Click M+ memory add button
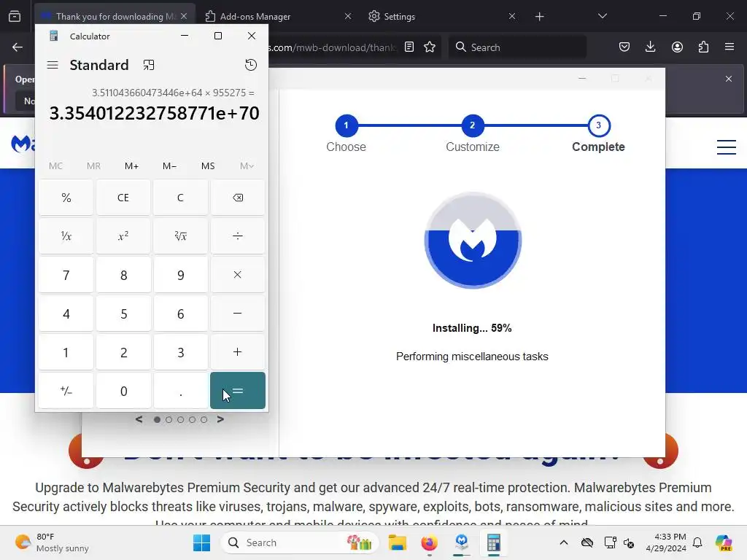This screenshot has height=560, width=747. pyautogui.click(x=131, y=166)
